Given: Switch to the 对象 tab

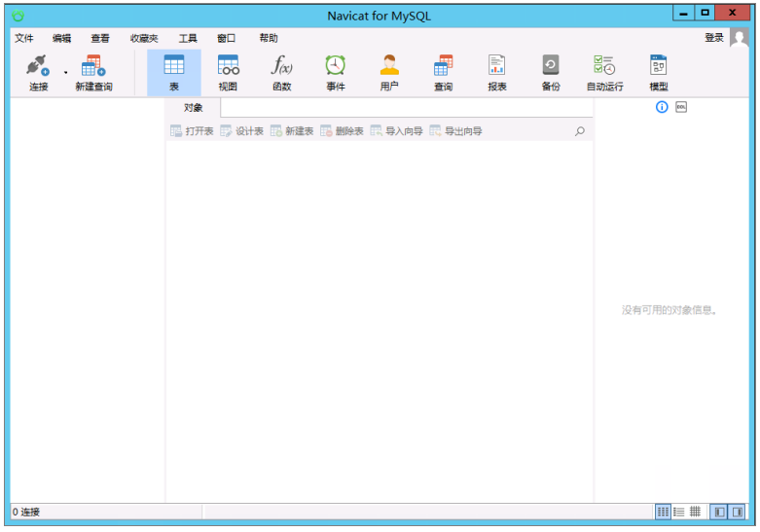Looking at the screenshot, I should (x=193, y=108).
